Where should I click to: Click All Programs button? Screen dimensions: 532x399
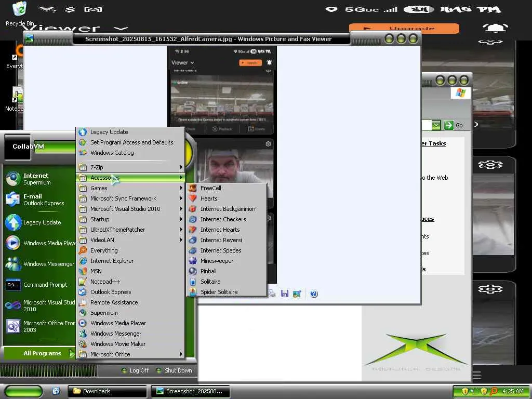[39, 353]
